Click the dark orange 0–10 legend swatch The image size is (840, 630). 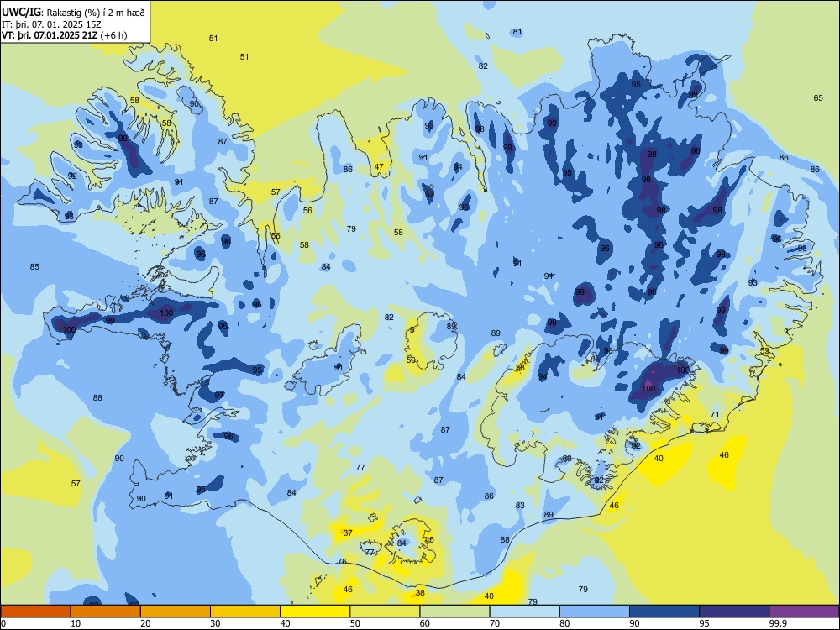click(35, 612)
